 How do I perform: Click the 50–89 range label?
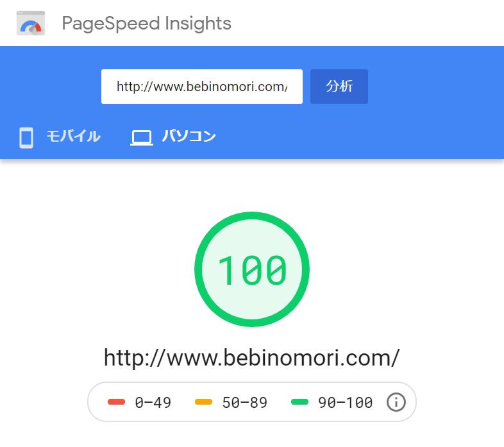244,402
